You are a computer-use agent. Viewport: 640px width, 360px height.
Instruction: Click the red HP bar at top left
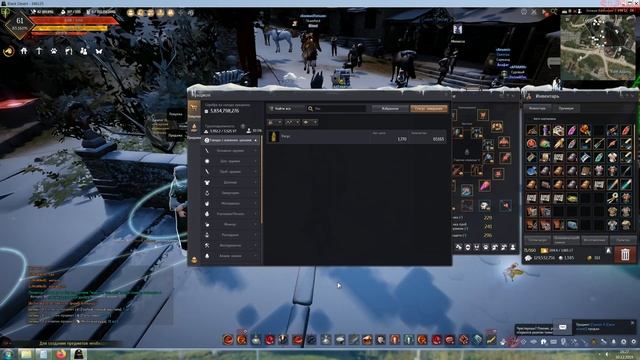73,20
